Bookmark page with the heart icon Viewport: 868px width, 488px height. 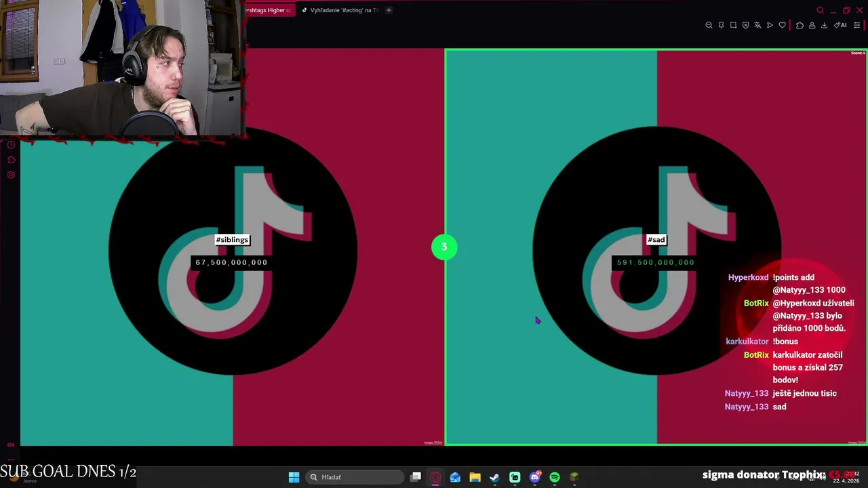(782, 25)
